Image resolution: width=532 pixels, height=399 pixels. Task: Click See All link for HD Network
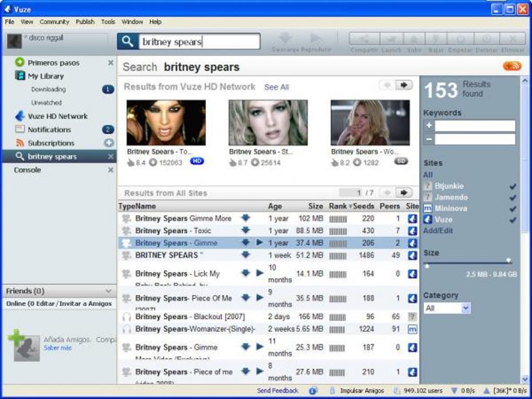point(276,87)
